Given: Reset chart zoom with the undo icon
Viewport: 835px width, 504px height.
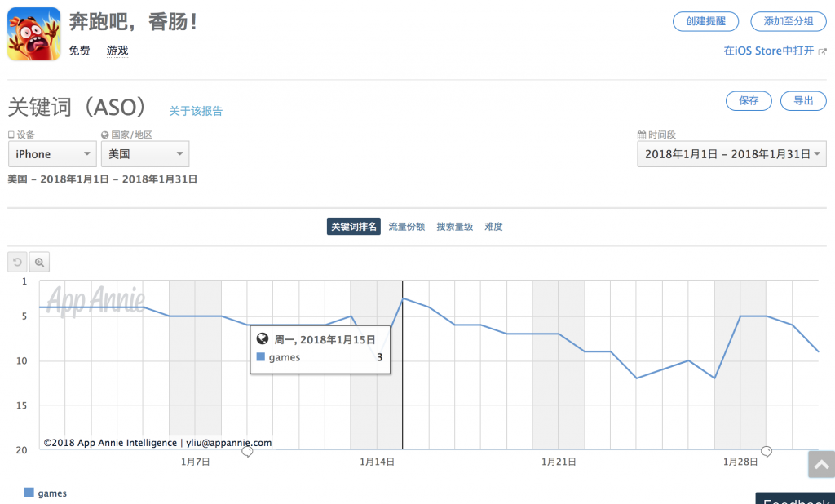Looking at the screenshot, I should (17, 262).
